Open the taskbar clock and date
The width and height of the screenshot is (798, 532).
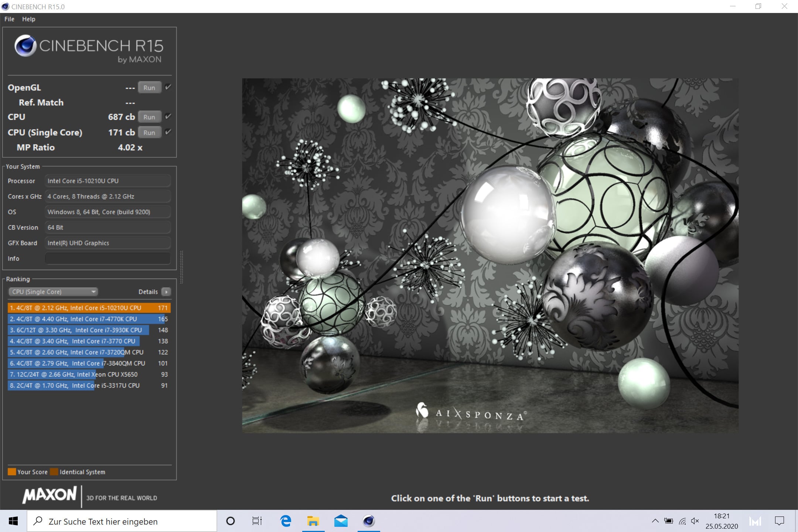[722, 521]
